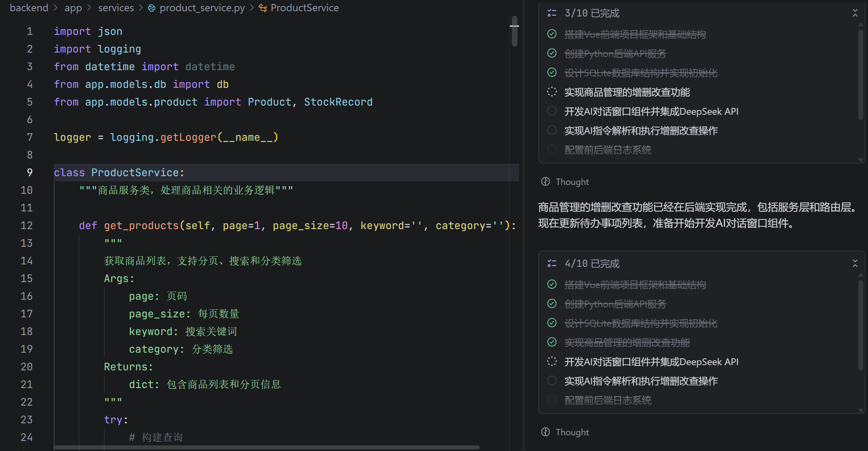The height and width of the screenshot is (451, 868).
Task: Click the ProductService class symbol icon in breadcrumb
Action: coord(263,8)
